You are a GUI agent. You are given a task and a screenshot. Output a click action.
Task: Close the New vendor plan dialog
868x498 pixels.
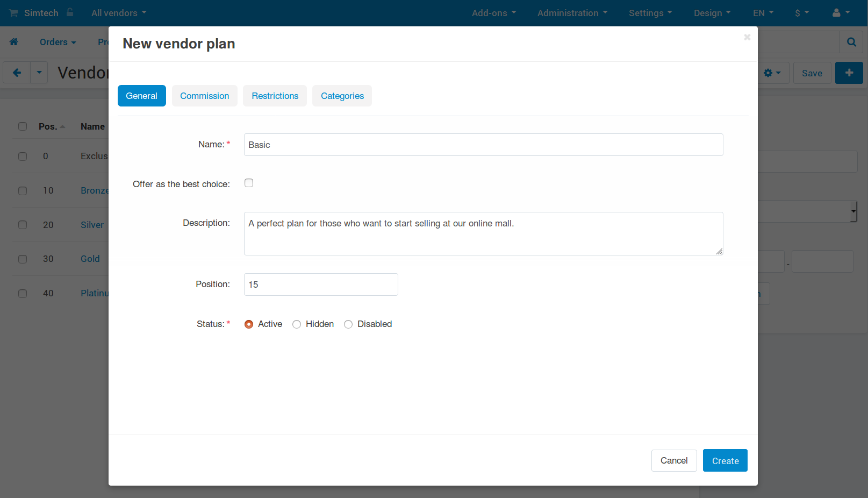coord(747,37)
